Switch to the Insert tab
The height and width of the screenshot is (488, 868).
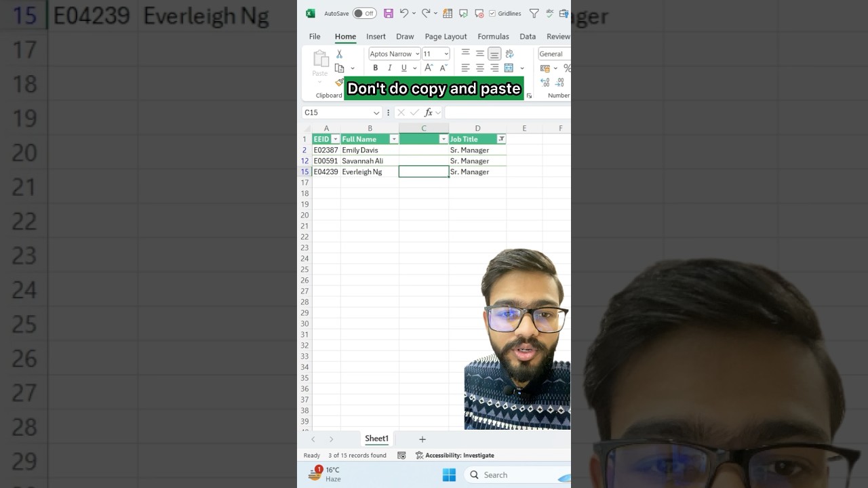click(376, 37)
